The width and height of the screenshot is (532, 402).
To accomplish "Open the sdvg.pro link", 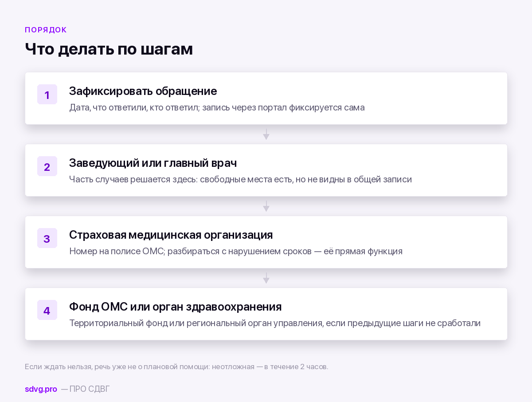I will [41, 389].
